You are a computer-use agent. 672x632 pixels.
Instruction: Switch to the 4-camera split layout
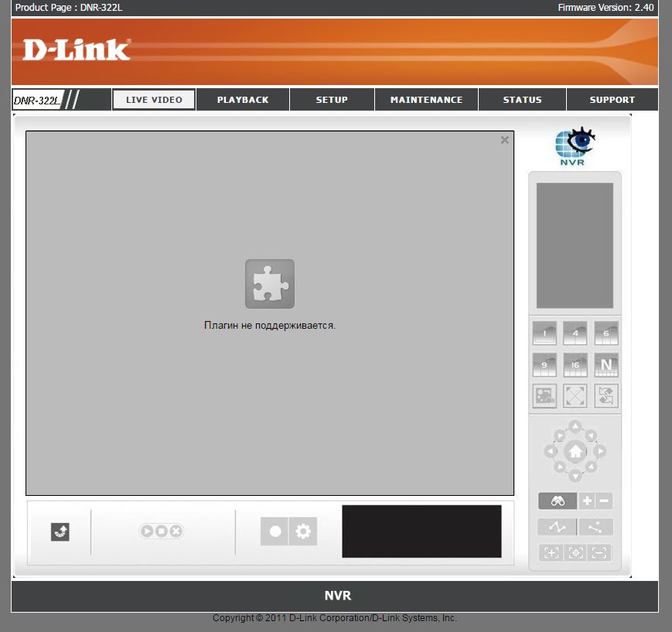tap(575, 333)
